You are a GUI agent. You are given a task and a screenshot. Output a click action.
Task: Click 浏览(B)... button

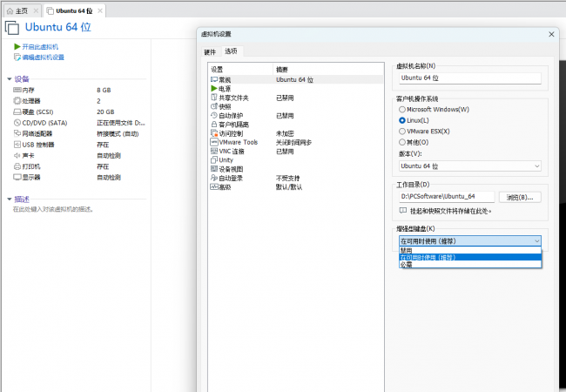[x=520, y=197]
